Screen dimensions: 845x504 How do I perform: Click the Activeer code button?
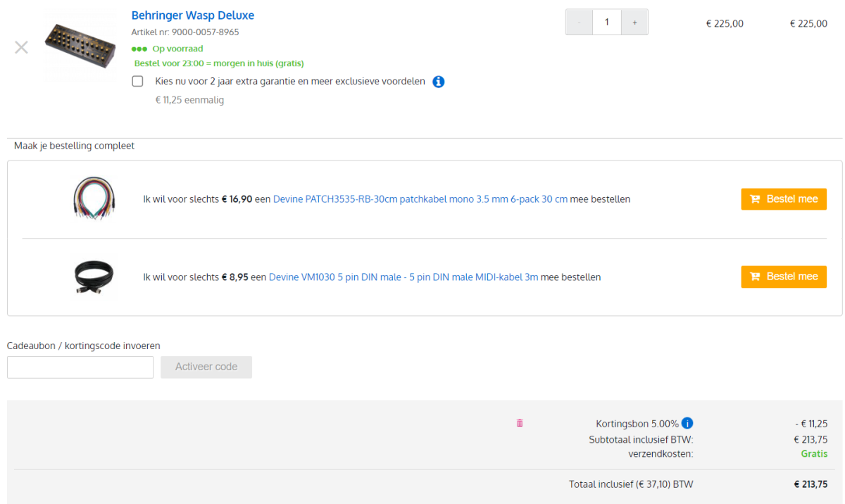(206, 367)
